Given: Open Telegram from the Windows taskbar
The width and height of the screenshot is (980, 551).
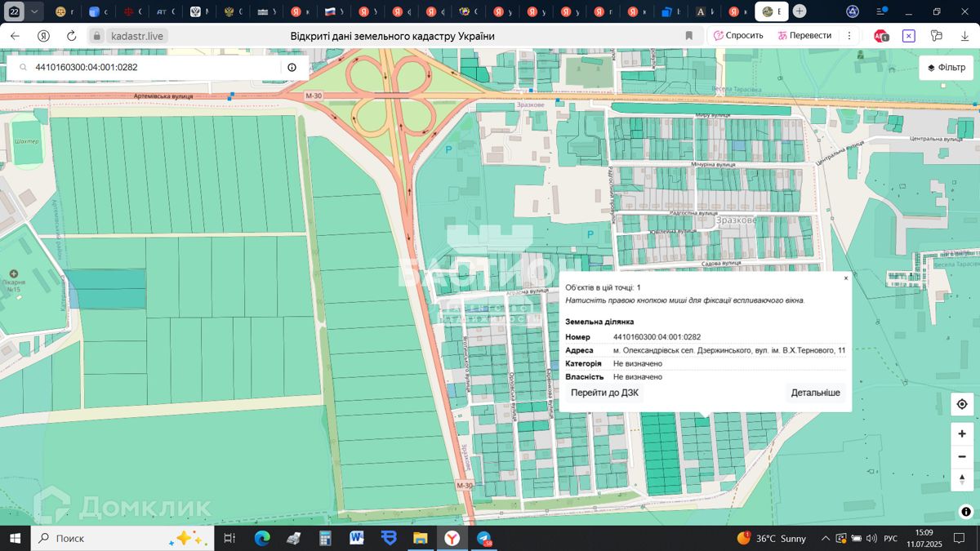Looking at the screenshot, I should 484,539.
